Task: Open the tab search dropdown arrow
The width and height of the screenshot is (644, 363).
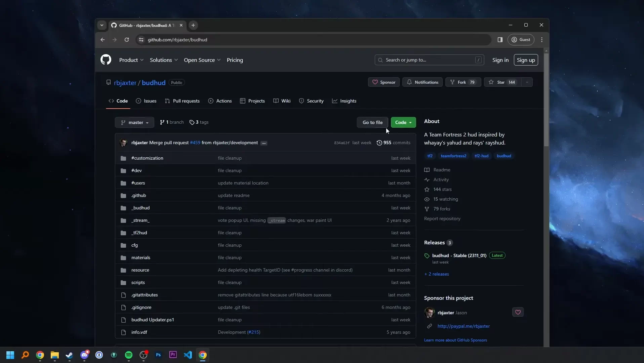Action: (x=102, y=25)
